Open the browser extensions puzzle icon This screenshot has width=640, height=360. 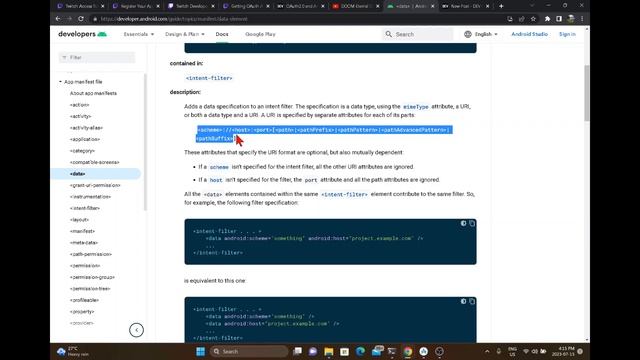[547, 19]
